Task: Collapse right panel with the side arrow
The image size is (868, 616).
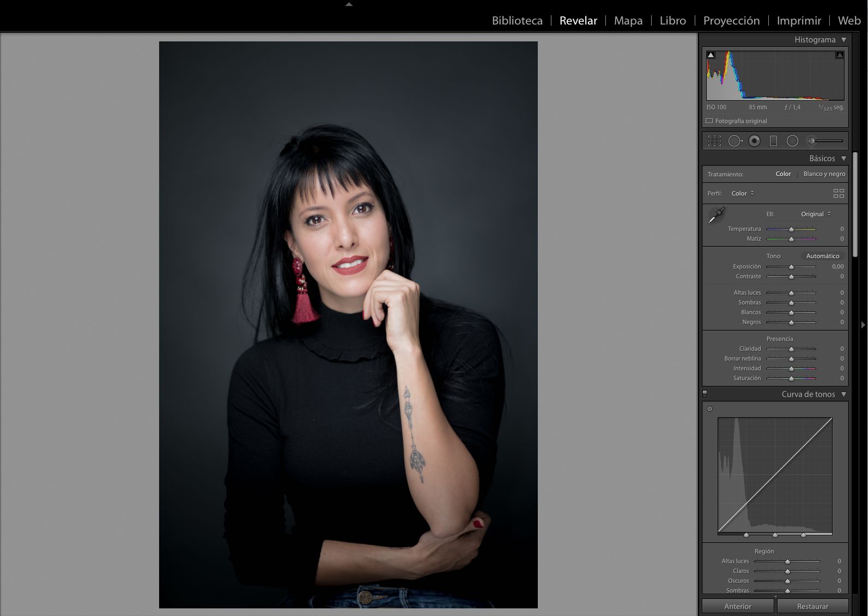Action: pos(863,325)
